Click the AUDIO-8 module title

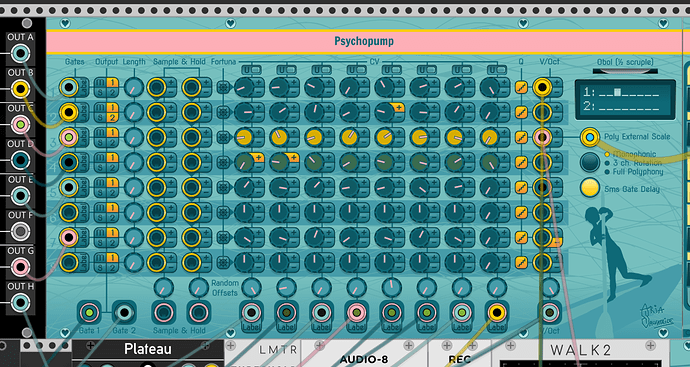[x=364, y=360]
